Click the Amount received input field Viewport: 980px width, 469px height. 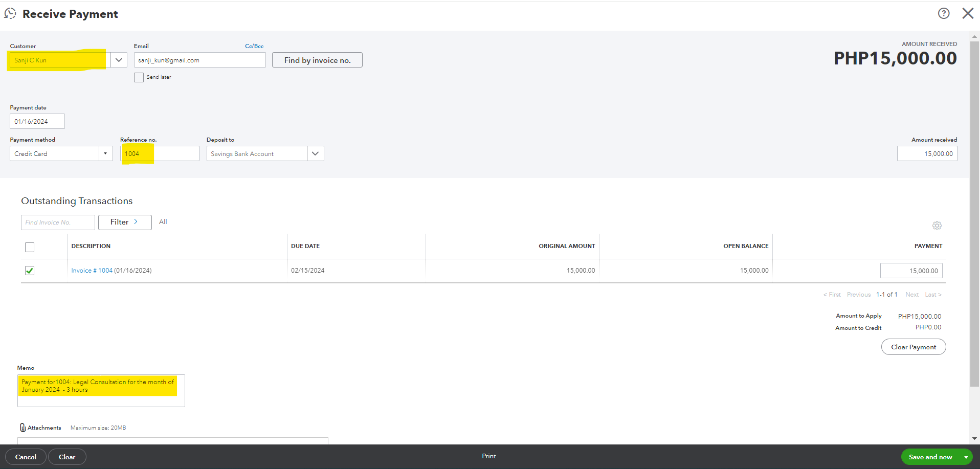click(927, 153)
